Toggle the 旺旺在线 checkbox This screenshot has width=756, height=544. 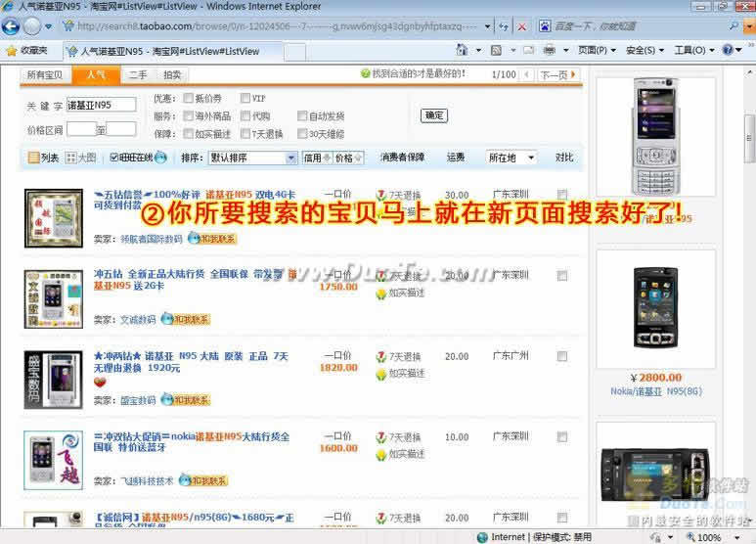(114, 158)
